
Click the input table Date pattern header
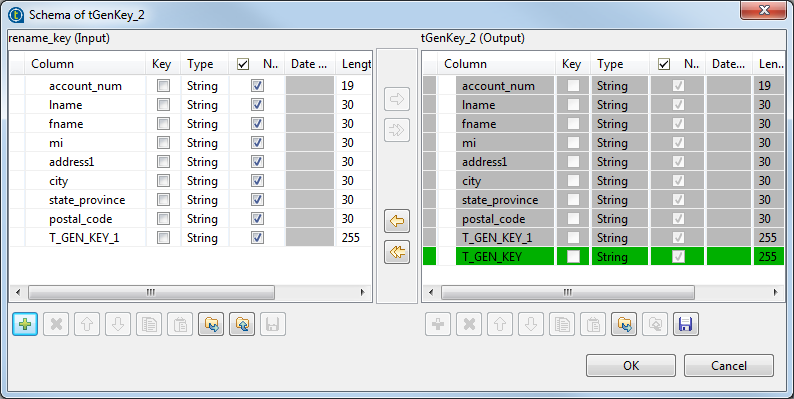click(309, 64)
